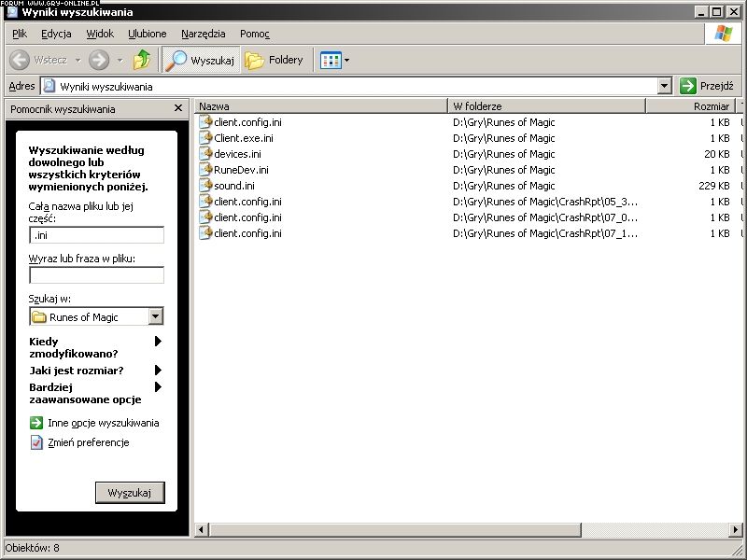
Task: Click the checklist icon beside Zmień preferencje
Action: [x=36, y=442]
